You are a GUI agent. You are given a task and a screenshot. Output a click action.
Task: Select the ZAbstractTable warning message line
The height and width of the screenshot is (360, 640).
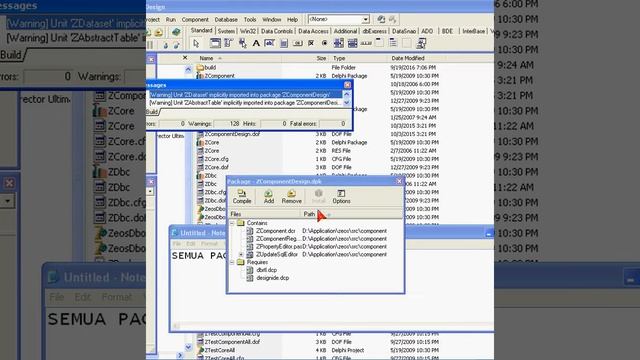coord(245,103)
